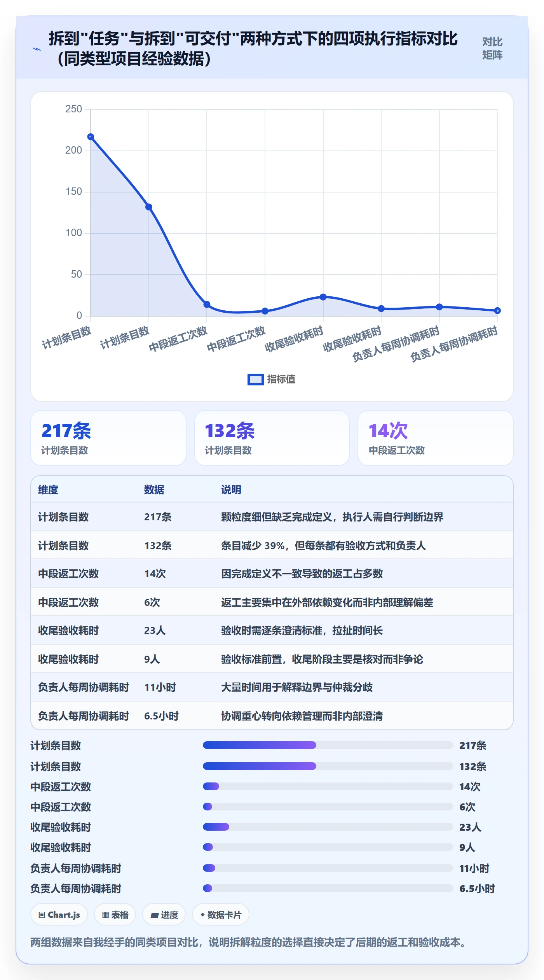Open the 217条 stat card
The image size is (544, 980).
tap(108, 438)
